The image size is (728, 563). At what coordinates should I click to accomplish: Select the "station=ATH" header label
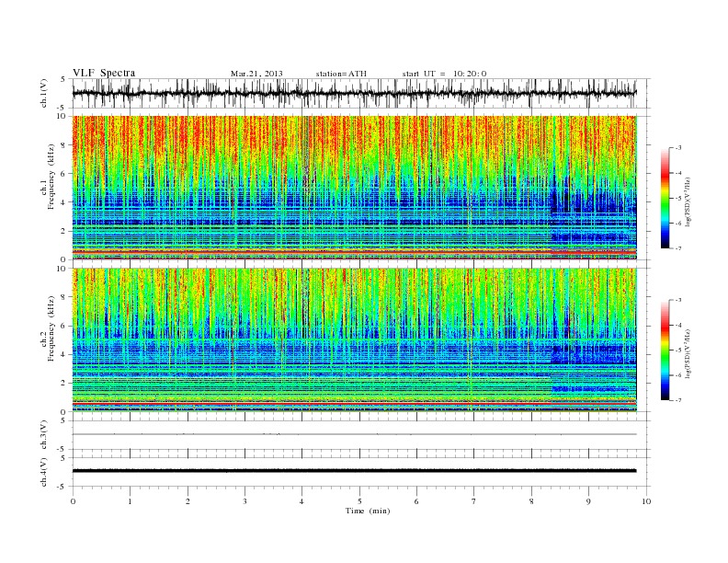coord(341,74)
